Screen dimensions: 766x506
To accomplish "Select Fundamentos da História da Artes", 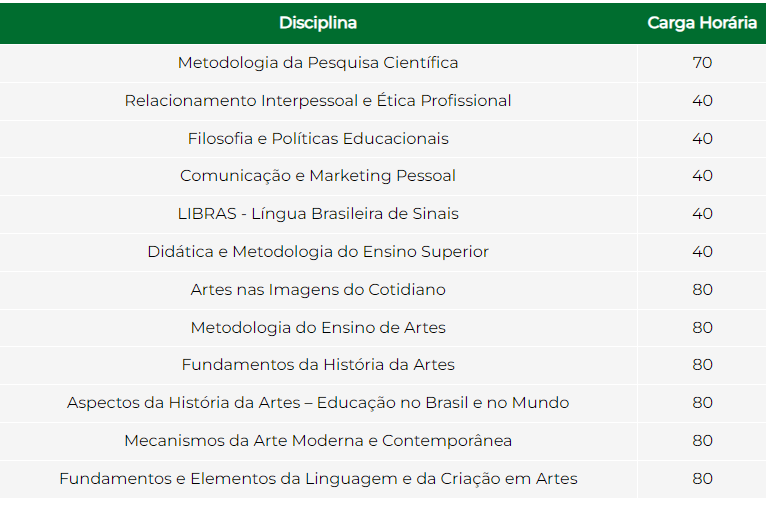I will pos(318,365).
